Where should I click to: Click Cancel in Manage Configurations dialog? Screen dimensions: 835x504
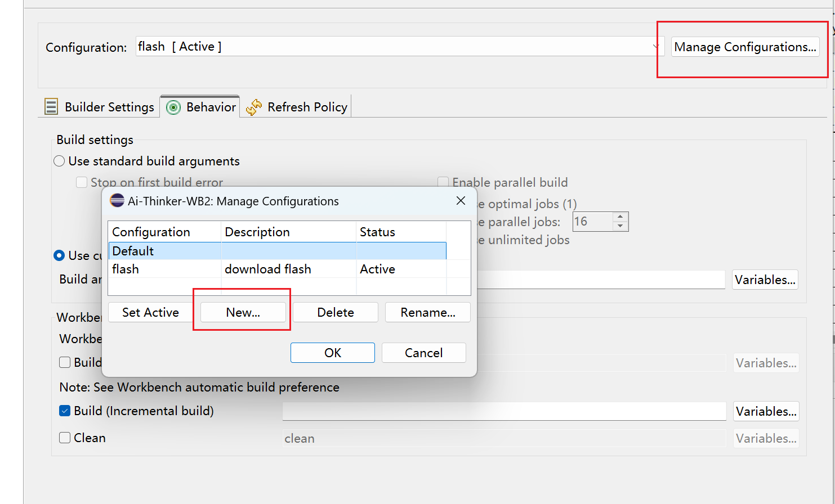click(x=424, y=353)
